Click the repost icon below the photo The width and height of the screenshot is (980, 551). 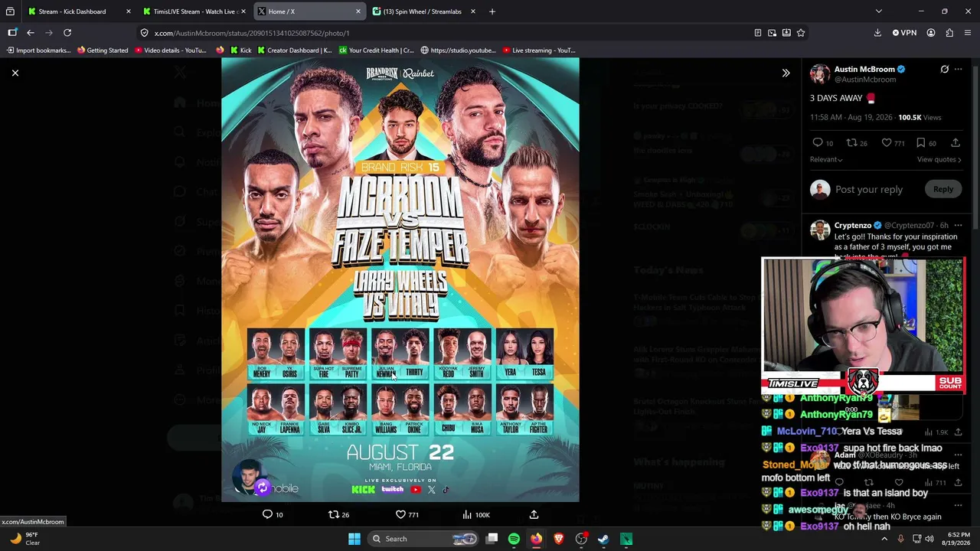pyautogui.click(x=334, y=514)
